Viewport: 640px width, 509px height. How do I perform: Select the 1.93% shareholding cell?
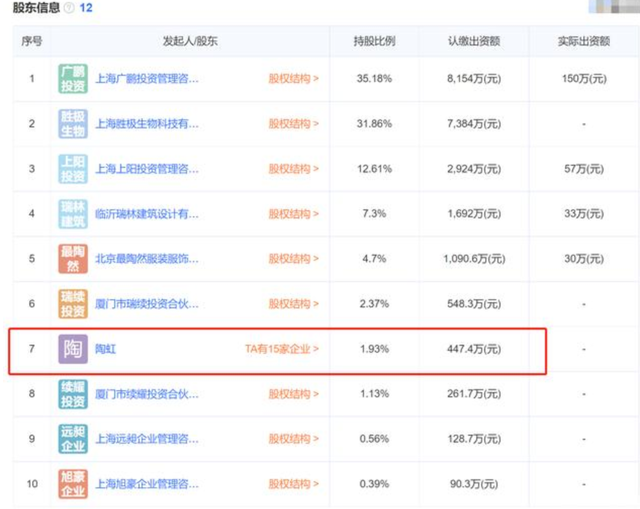coord(374,349)
